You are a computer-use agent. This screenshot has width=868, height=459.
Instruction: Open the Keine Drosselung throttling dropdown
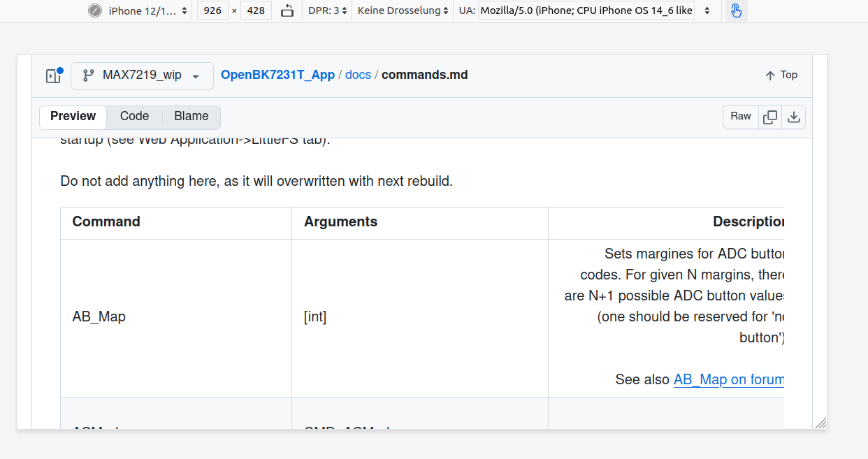403,10
